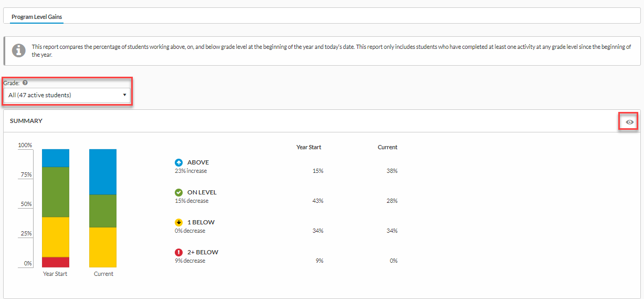
Task: Click the yellow down-arrow 1 BELOW icon
Action: pos(178,222)
